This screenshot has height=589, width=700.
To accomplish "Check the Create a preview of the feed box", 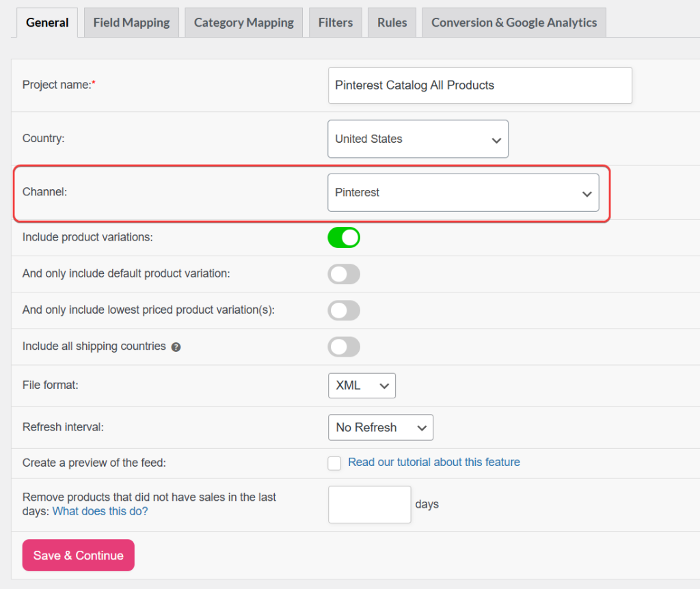I will (334, 463).
